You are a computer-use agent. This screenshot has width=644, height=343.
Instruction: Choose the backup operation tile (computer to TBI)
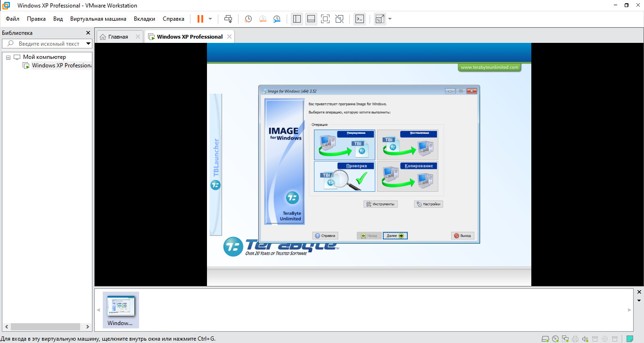tap(345, 145)
